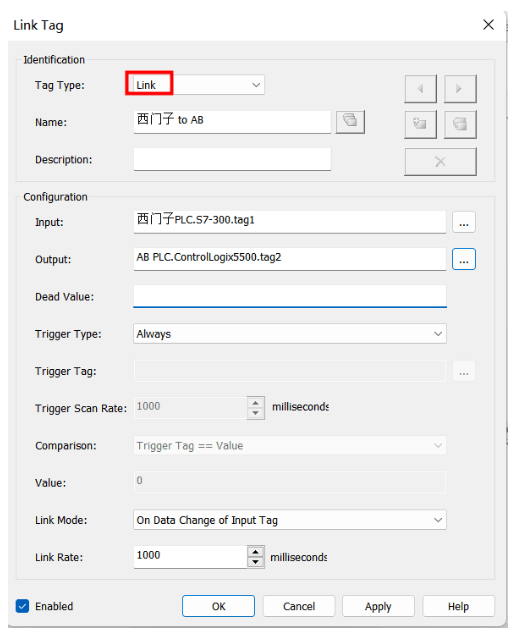
Task: Click the Cancel button
Action: point(299,606)
